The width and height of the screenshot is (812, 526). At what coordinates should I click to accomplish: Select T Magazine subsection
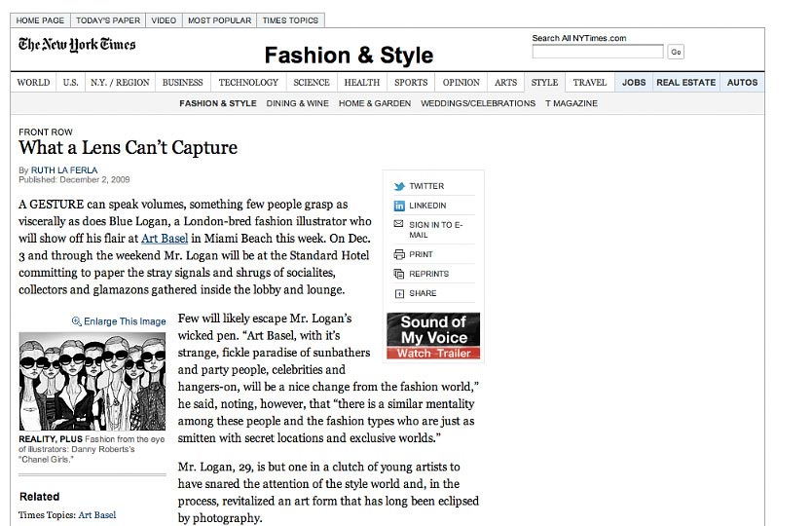[572, 103]
